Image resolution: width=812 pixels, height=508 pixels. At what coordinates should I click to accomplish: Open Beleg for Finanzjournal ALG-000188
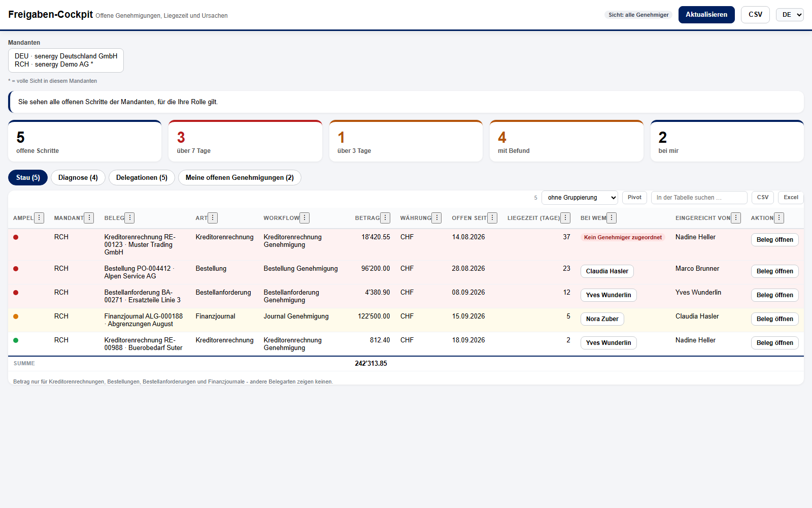click(774, 319)
